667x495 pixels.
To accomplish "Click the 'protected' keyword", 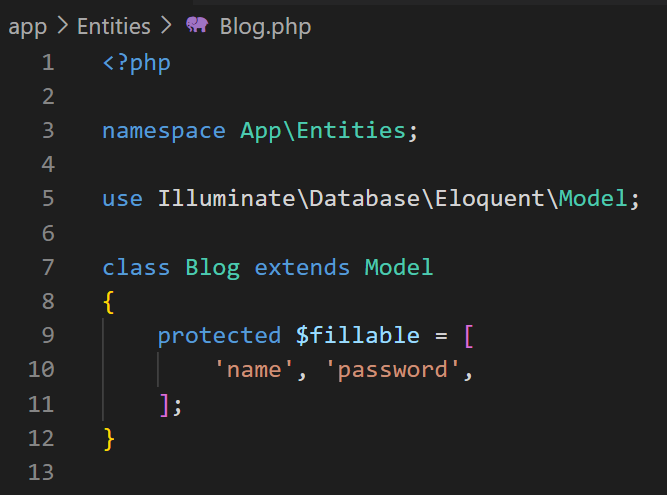I will coord(219,336).
